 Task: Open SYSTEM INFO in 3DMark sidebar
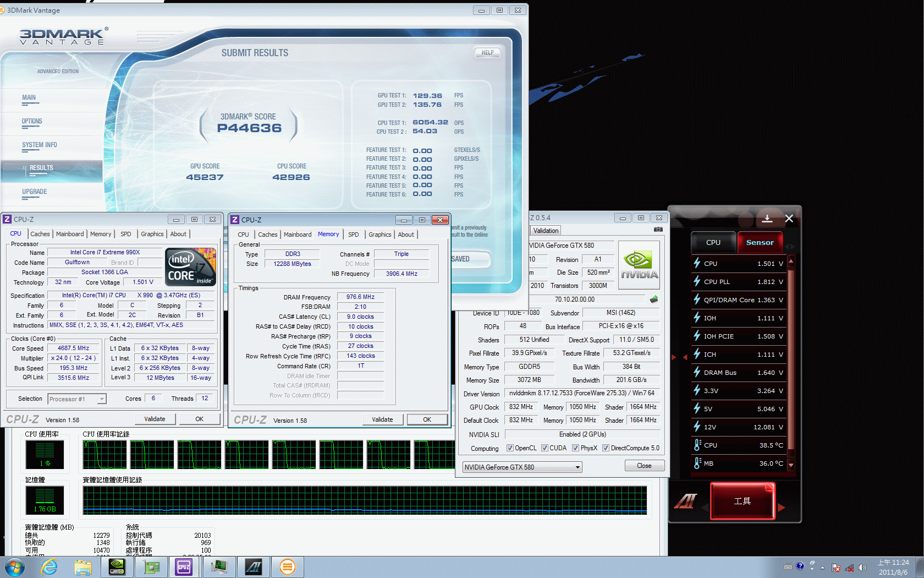coord(40,145)
